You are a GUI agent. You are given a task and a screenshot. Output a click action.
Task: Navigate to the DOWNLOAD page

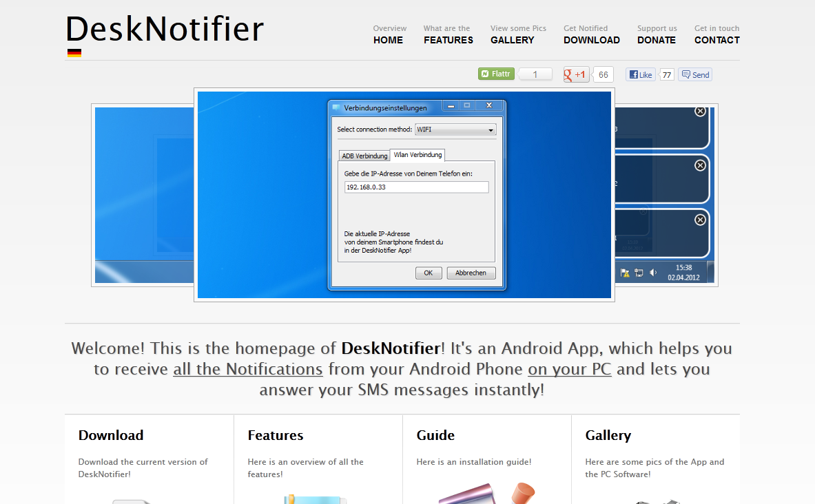[592, 40]
